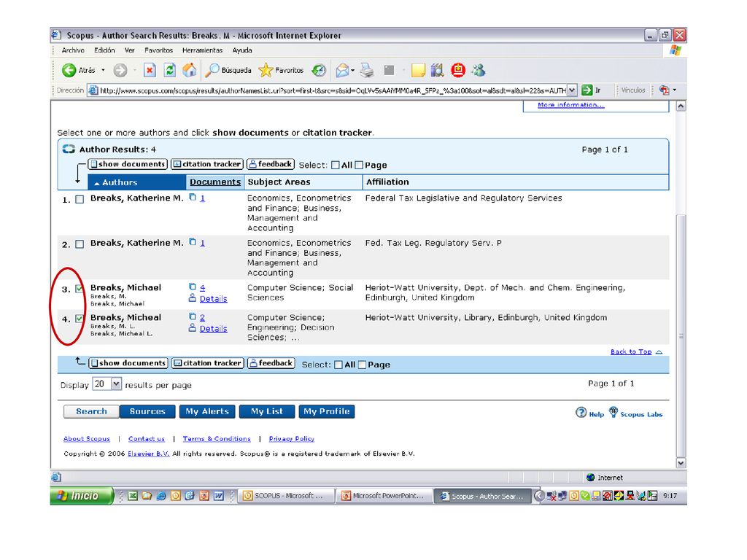The width and height of the screenshot is (747, 560).
Task: Print the page with the printer icon
Action: pyautogui.click(x=367, y=71)
